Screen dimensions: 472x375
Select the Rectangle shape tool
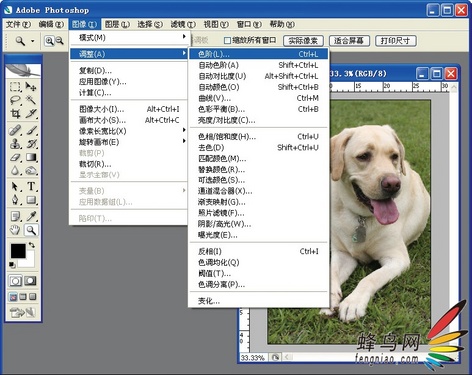[x=31, y=200]
